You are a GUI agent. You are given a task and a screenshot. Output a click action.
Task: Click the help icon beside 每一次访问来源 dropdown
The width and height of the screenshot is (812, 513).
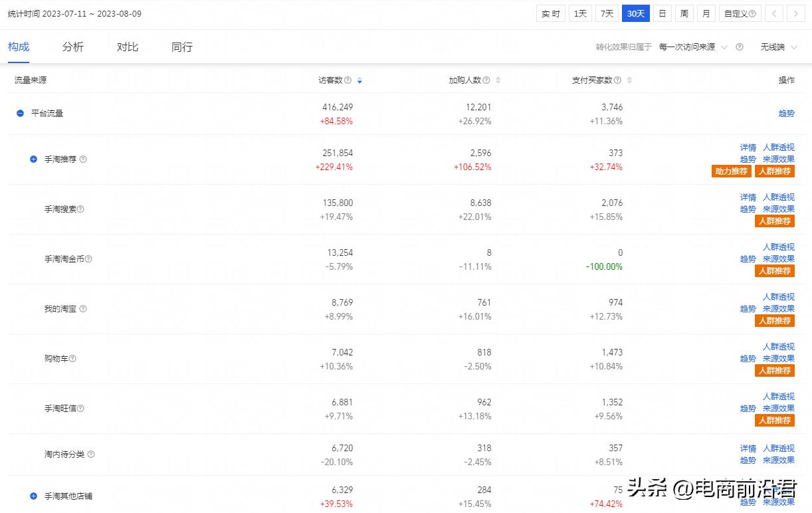point(740,47)
